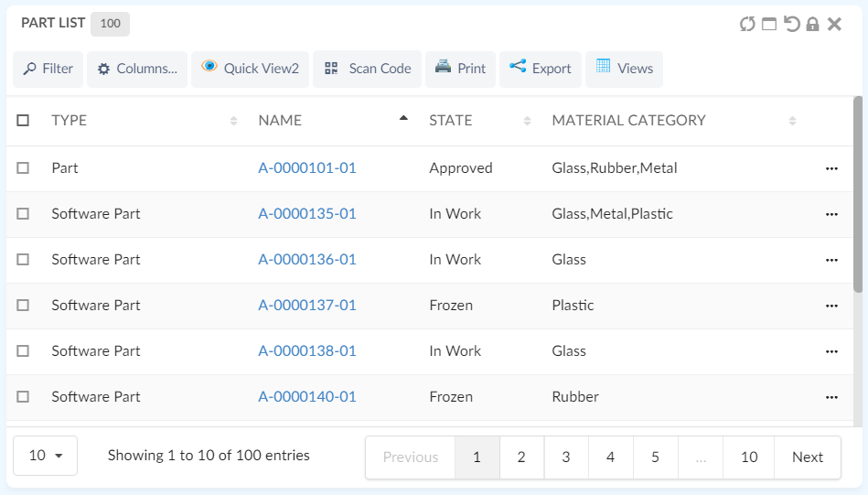Viewport: 868px width, 495px height.
Task: Click the undo/reset arrow icon in the header
Action: (x=791, y=24)
